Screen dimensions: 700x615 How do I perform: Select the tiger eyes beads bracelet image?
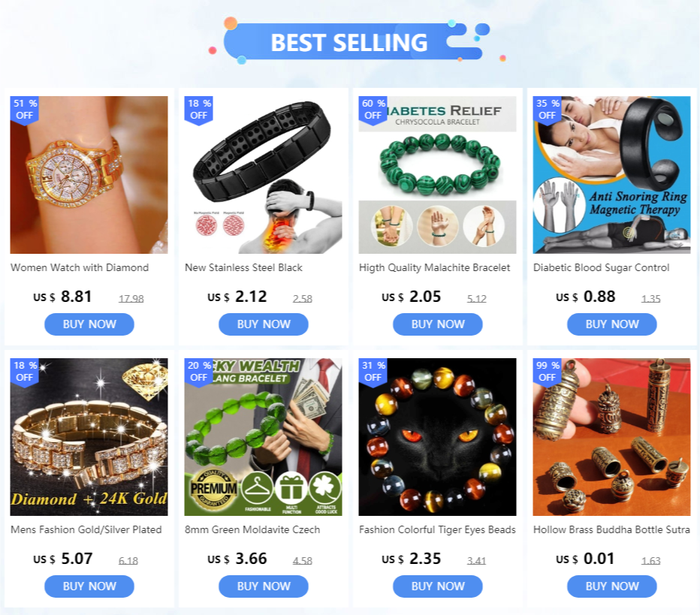click(437, 437)
